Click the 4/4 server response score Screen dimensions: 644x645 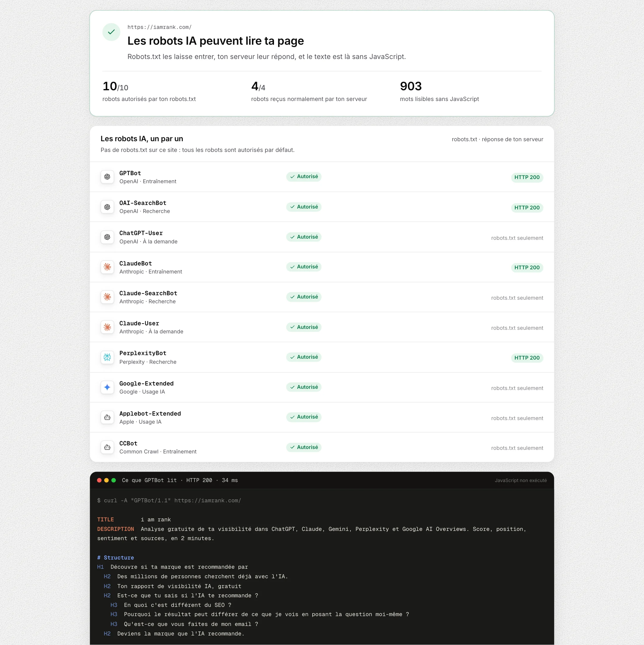258,86
